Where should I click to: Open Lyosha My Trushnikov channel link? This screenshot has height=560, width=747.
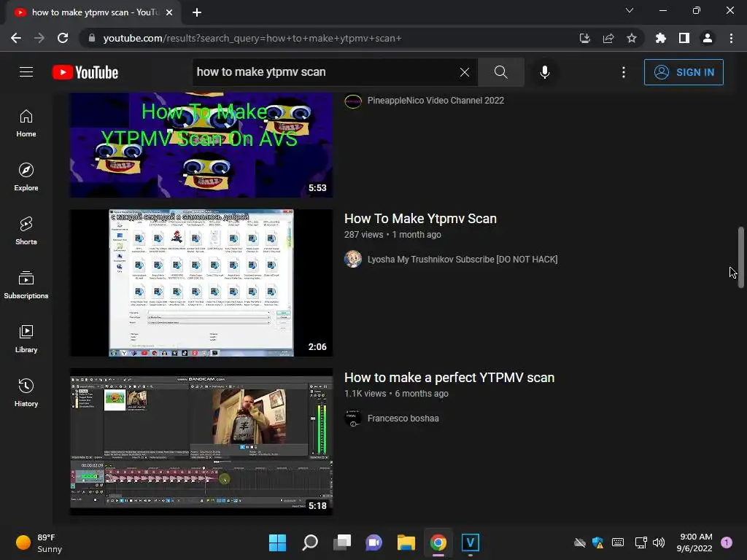[462, 260]
